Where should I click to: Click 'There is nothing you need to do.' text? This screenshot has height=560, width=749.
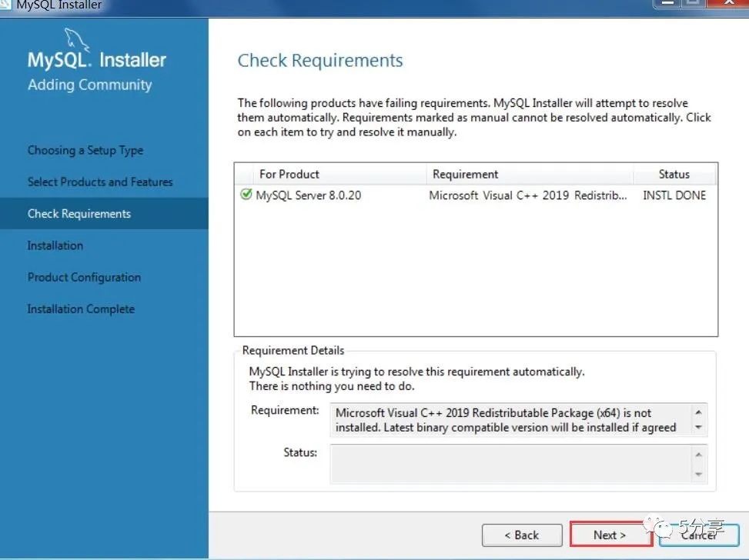[332, 386]
